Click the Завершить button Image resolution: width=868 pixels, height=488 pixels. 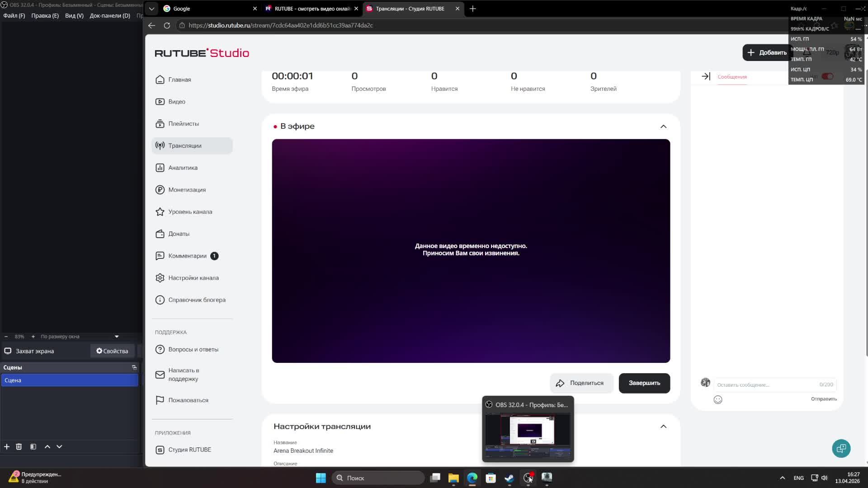point(644,383)
